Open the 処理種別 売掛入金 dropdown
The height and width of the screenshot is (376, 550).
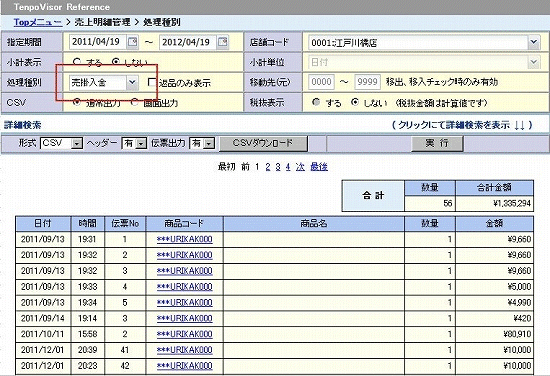pyautogui.click(x=103, y=82)
